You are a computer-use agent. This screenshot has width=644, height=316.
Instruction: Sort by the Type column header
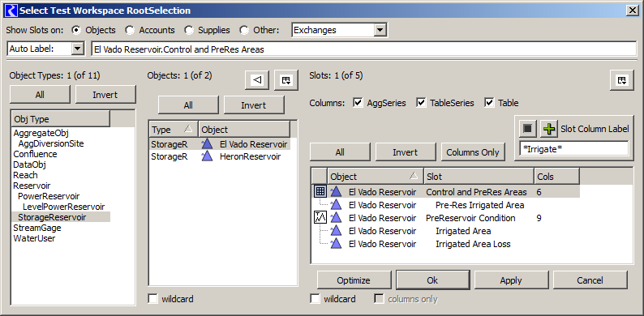tap(174, 130)
